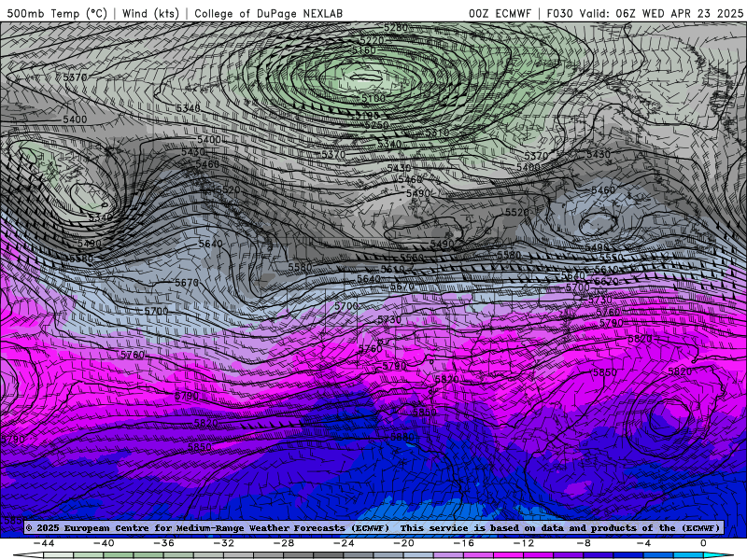Click the -20 color scale label

pos(403,543)
